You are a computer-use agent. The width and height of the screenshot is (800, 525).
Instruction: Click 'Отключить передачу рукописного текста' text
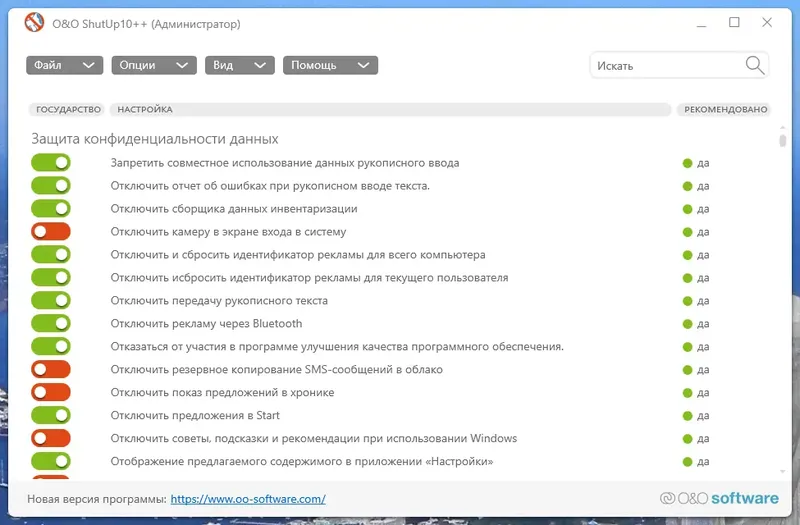219,301
